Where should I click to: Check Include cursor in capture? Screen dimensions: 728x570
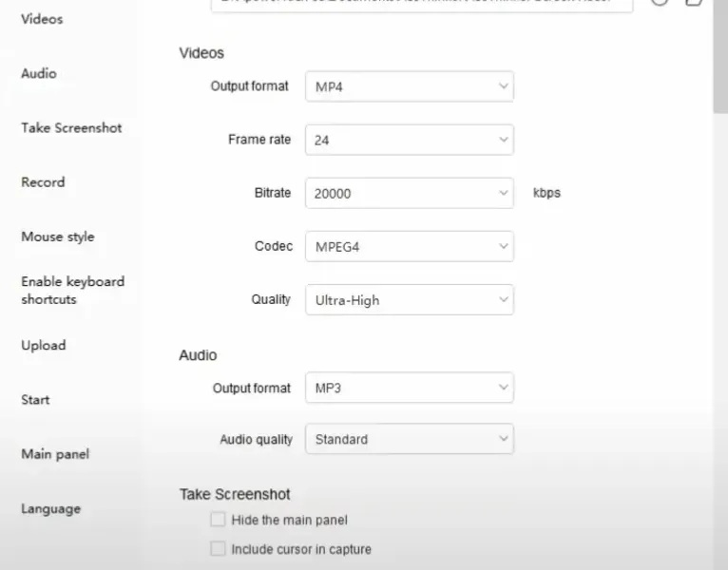[219, 549]
